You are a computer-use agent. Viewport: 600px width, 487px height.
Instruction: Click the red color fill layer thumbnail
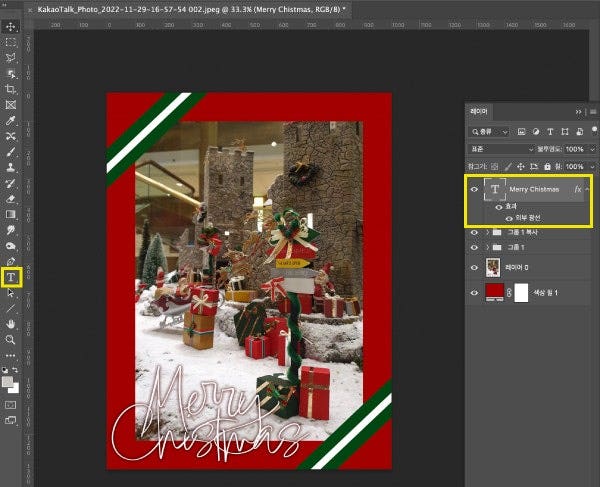click(494, 292)
